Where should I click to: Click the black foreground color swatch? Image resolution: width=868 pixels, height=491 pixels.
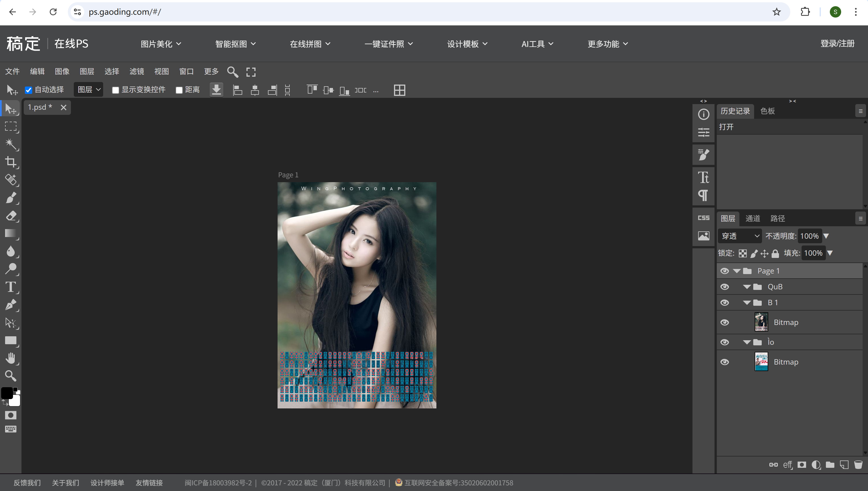point(7,393)
